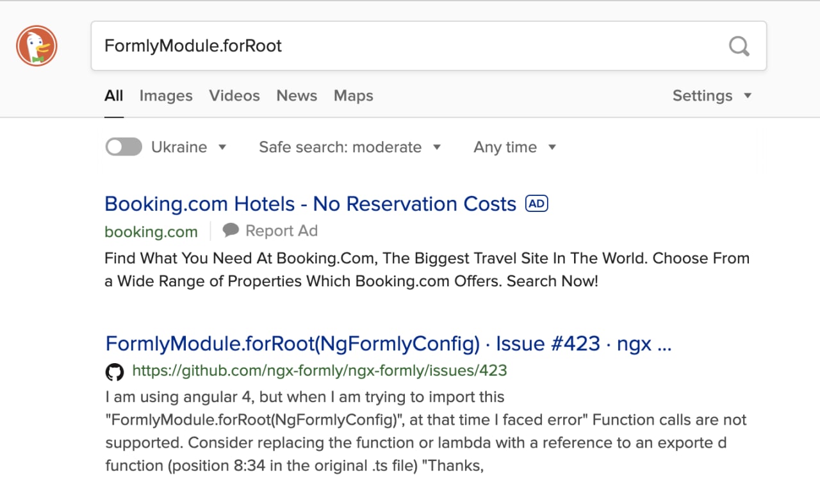
Task: Open the github.com ngx-formly issues/423 URL
Action: pos(320,370)
